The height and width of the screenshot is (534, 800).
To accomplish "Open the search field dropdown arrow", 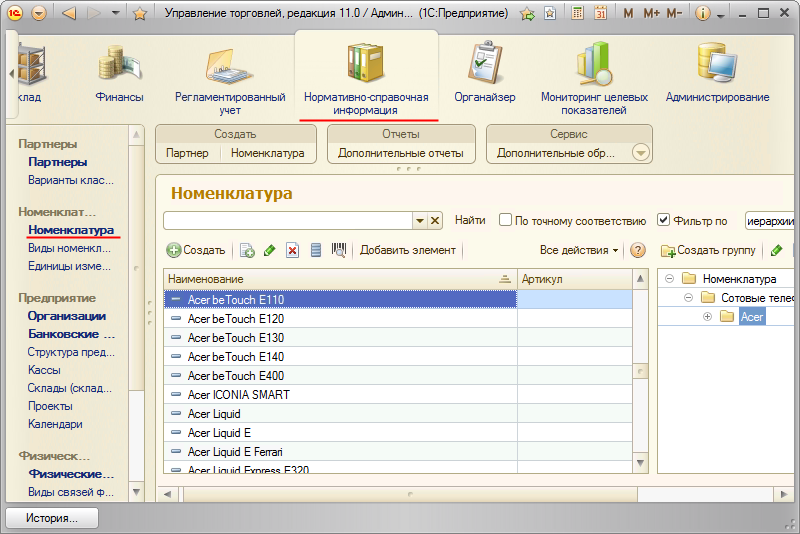I will 420,220.
